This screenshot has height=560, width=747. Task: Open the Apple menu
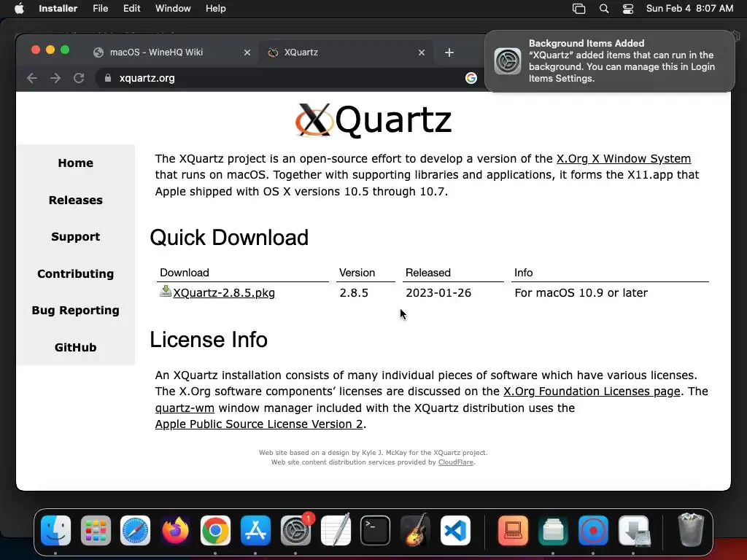pos(19,8)
